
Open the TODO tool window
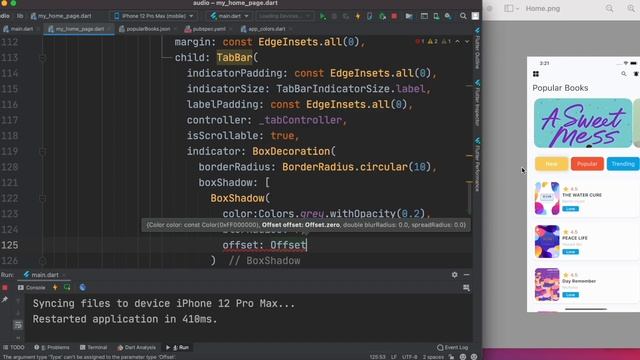(14, 347)
